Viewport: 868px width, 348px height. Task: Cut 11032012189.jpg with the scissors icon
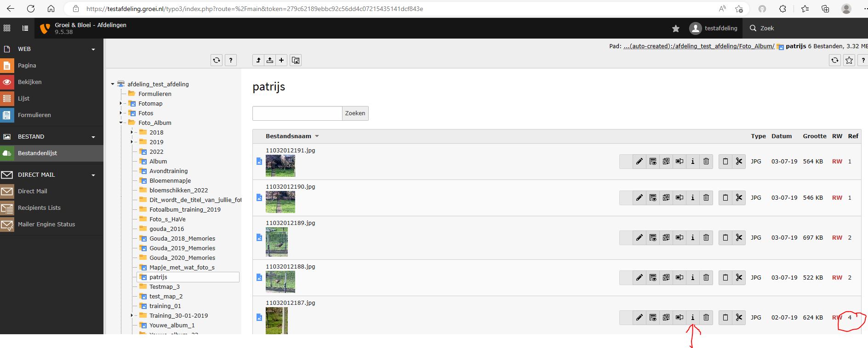point(739,238)
